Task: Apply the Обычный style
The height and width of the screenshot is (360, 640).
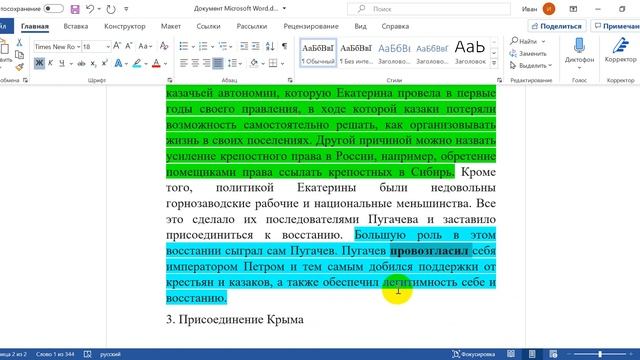Action: tap(318, 53)
